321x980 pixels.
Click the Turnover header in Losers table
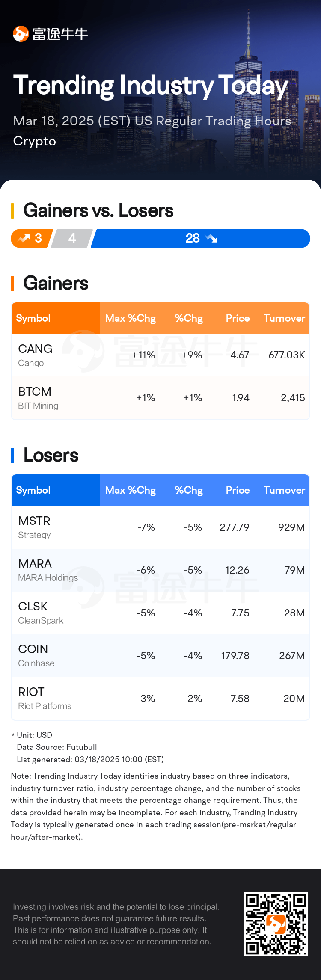[x=285, y=490]
